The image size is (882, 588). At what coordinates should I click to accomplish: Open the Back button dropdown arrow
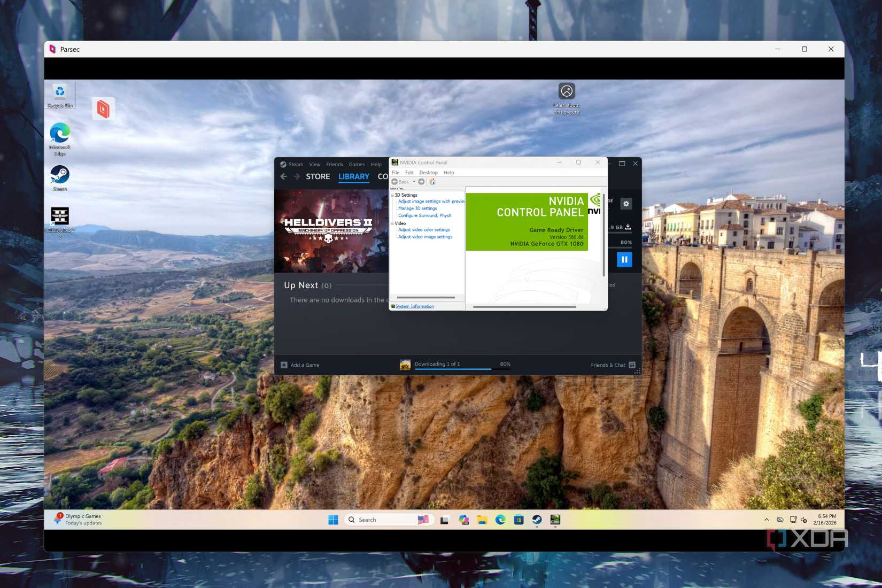click(414, 181)
